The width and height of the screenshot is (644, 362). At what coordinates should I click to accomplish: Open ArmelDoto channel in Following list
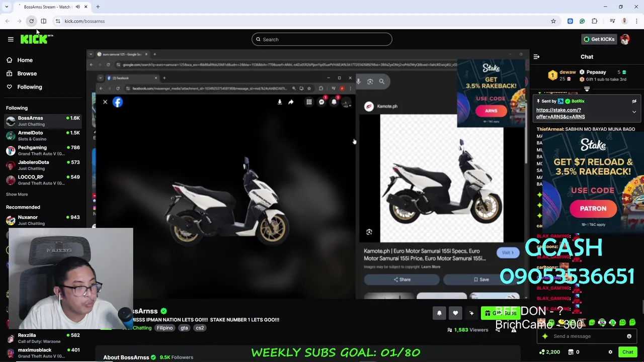point(43,136)
